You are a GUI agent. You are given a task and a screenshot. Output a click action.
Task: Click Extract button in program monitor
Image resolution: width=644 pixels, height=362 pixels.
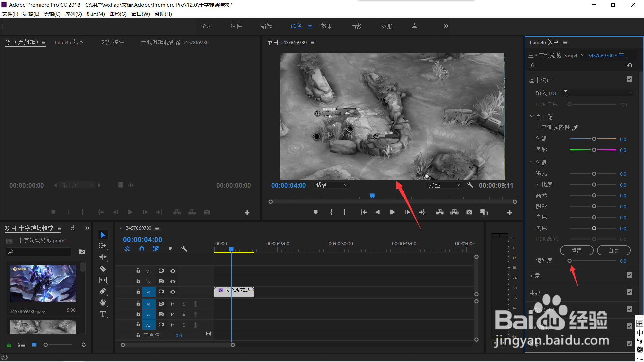(454, 212)
